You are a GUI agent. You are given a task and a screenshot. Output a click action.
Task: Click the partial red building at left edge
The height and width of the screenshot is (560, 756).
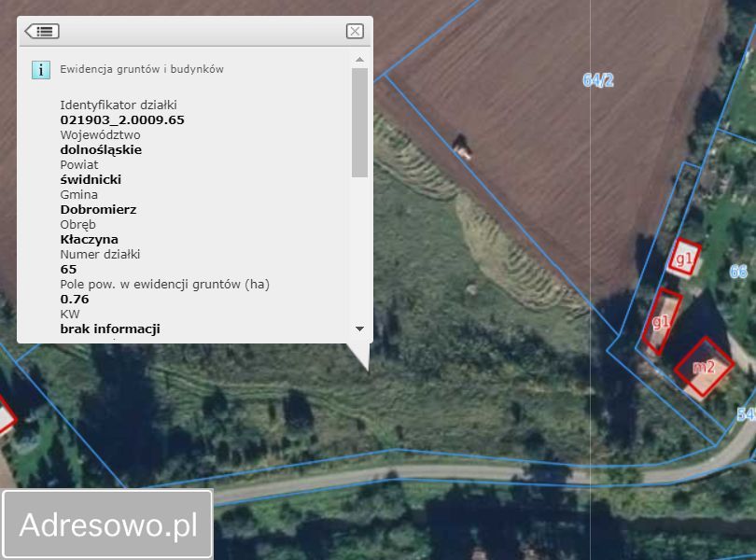pos(7,417)
